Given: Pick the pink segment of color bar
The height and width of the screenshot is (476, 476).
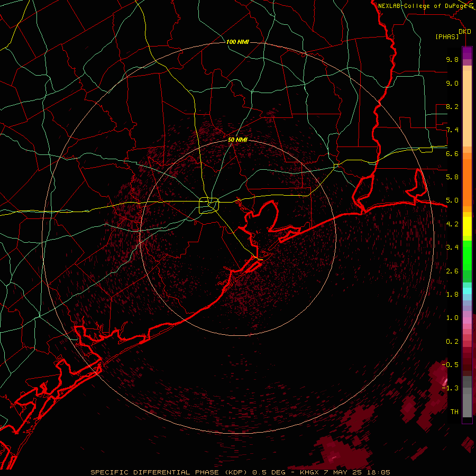Looking at the screenshot, I should [467, 321].
